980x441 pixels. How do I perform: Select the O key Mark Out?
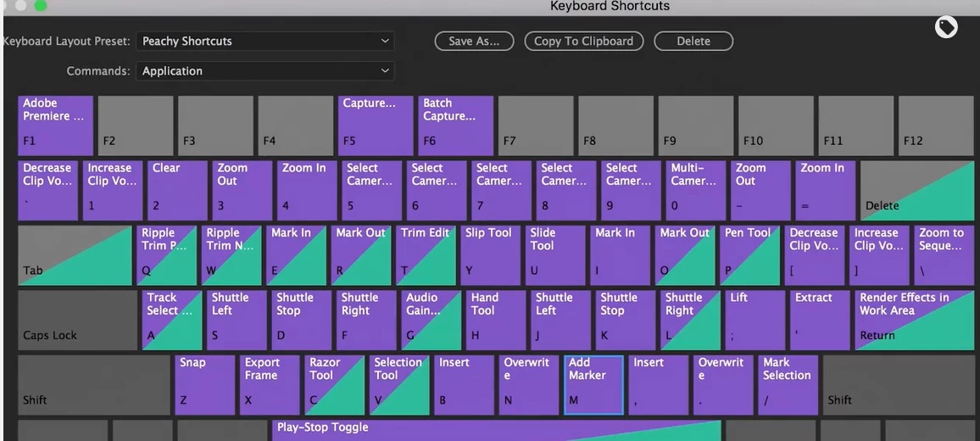(x=685, y=256)
